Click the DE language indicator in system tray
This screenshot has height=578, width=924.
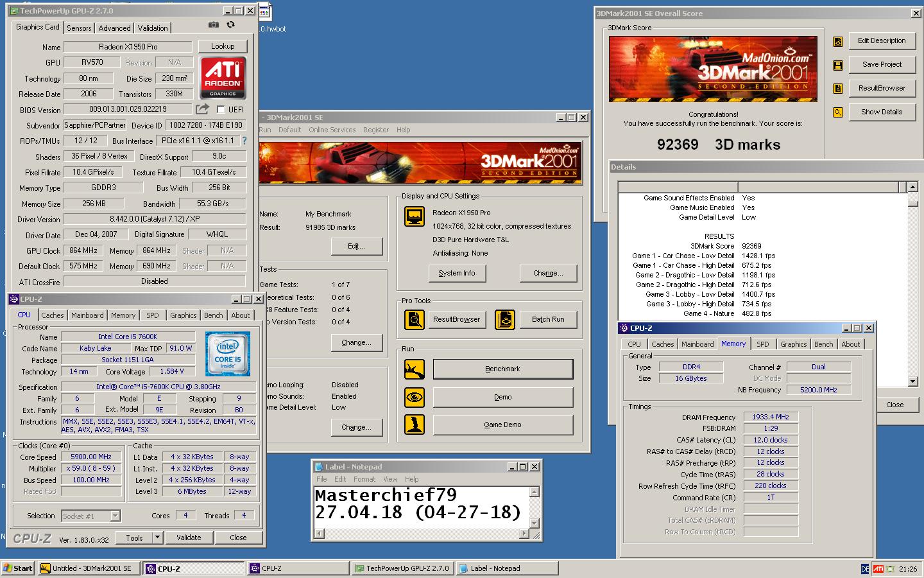click(865, 569)
